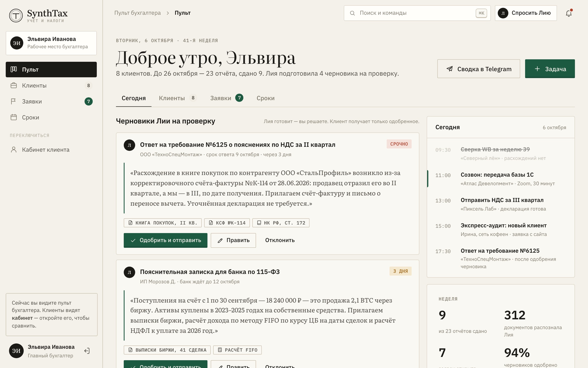Click Лия avatar on the 115-ФЗ draft
The height and width of the screenshot is (368, 588).
tap(129, 272)
